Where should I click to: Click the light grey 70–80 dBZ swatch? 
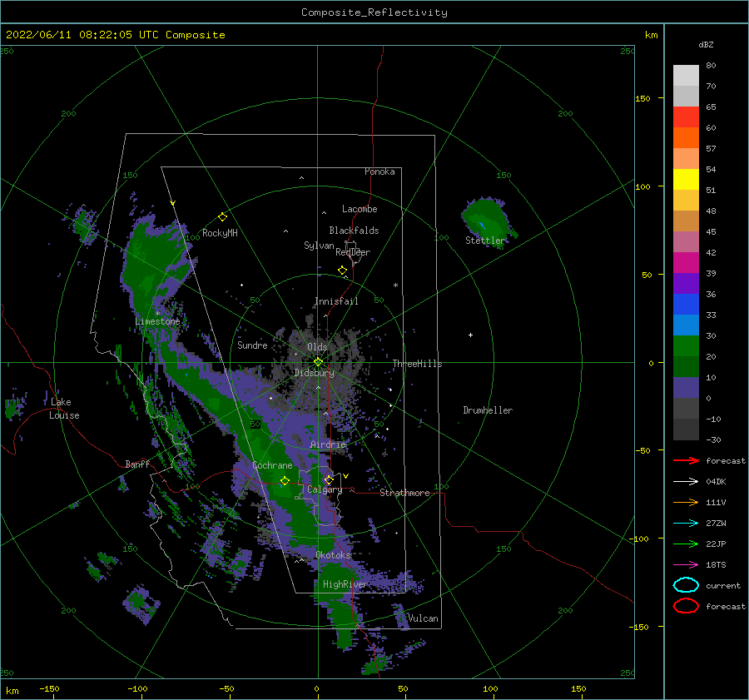pos(686,76)
